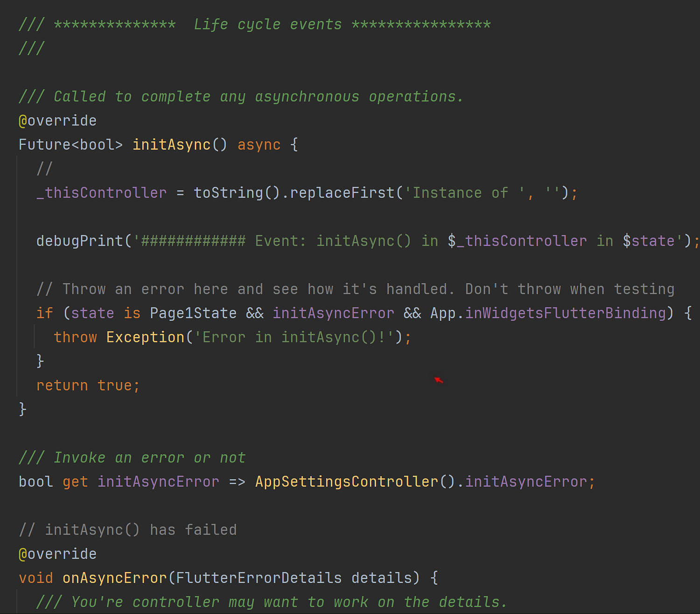
Task: Click the 'return true;' statement
Action: pyautogui.click(x=88, y=385)
